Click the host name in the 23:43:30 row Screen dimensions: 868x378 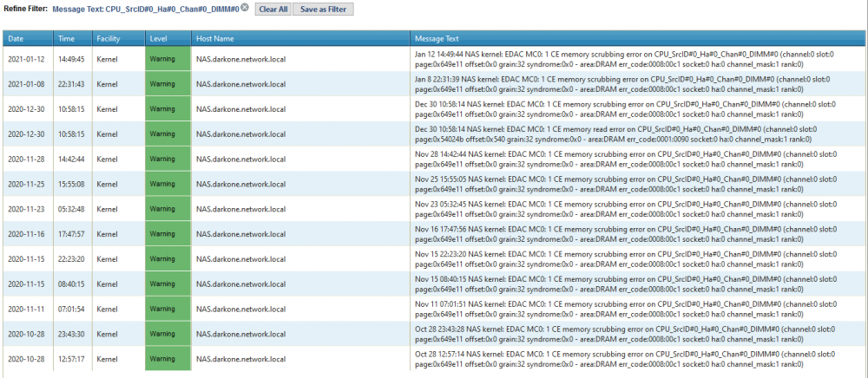pos(240,334)
